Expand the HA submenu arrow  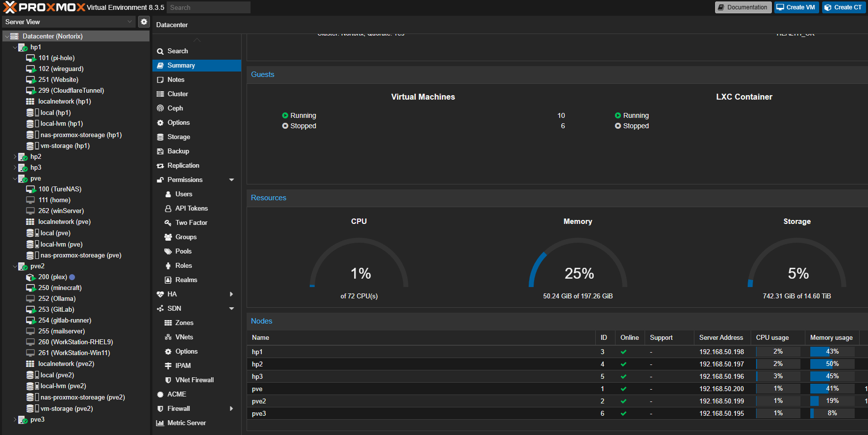point(231,294)
